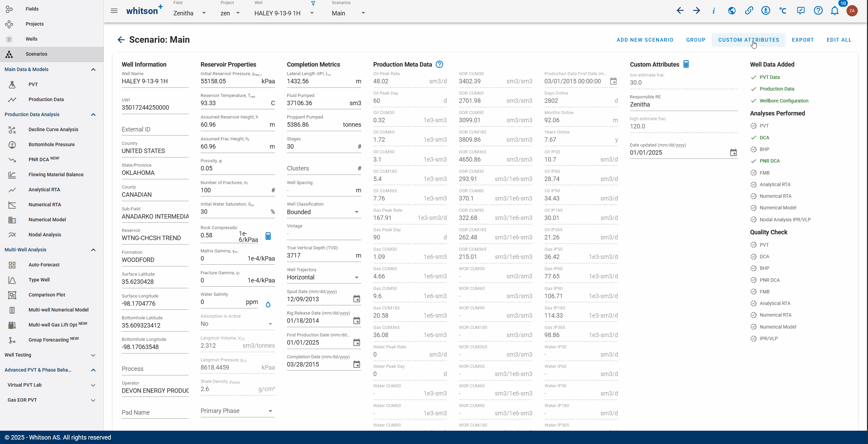Viewport: 868px width, 444px height.
Task: Click the hamburger menu icon
Action: [x=114, y=11]
